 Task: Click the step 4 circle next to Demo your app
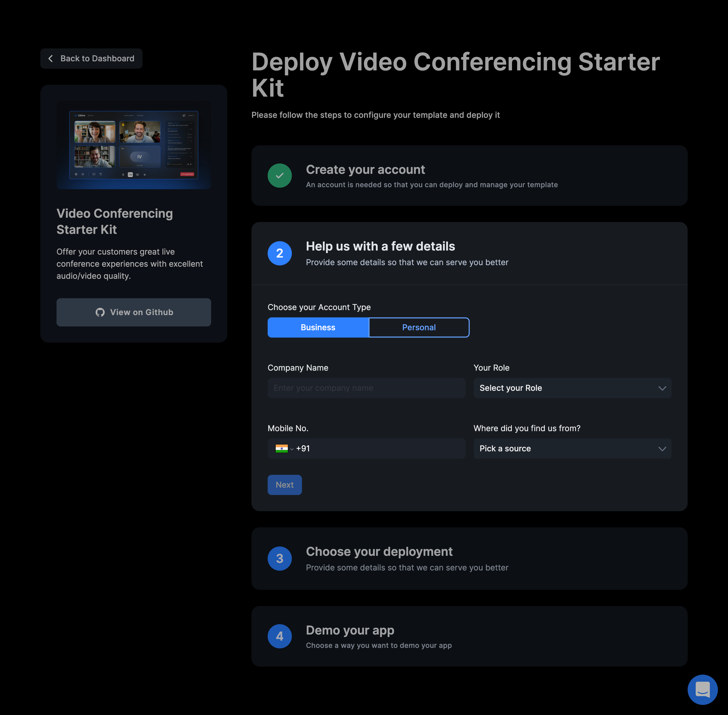click(280, 636)
